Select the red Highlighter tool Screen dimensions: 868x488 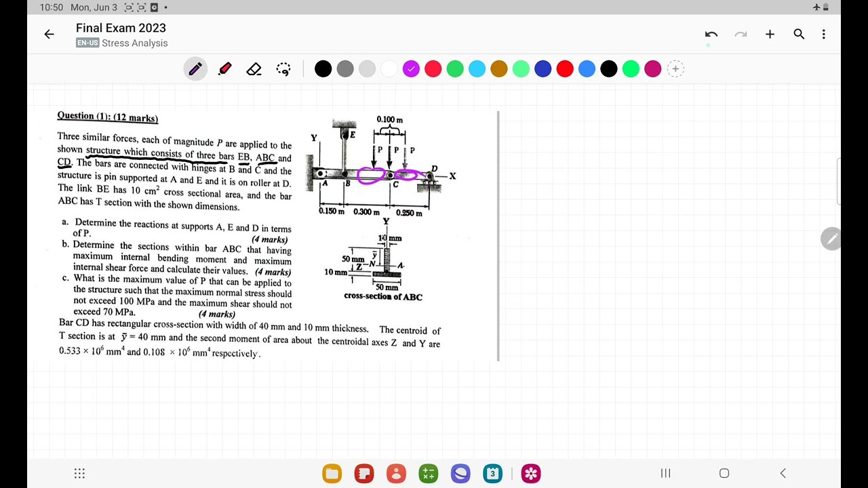click(225, 69)
